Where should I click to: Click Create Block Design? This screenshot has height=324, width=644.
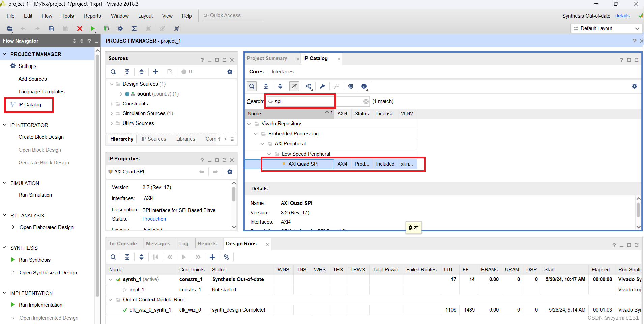(x=41, y=137)
